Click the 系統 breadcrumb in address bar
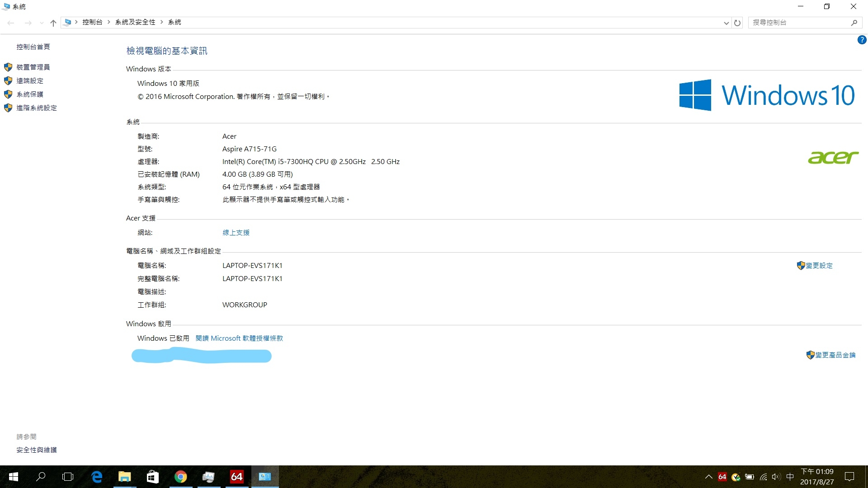 pos(175,22)
